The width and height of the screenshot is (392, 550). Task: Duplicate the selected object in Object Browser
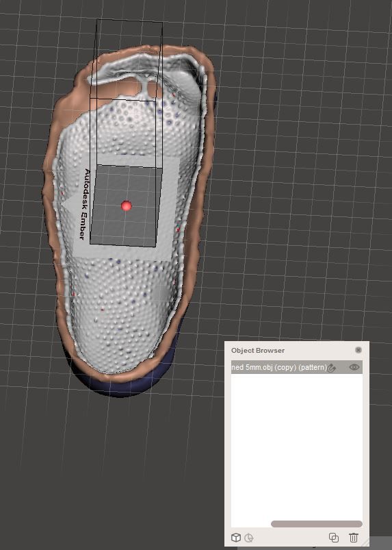tap(333, 538)
